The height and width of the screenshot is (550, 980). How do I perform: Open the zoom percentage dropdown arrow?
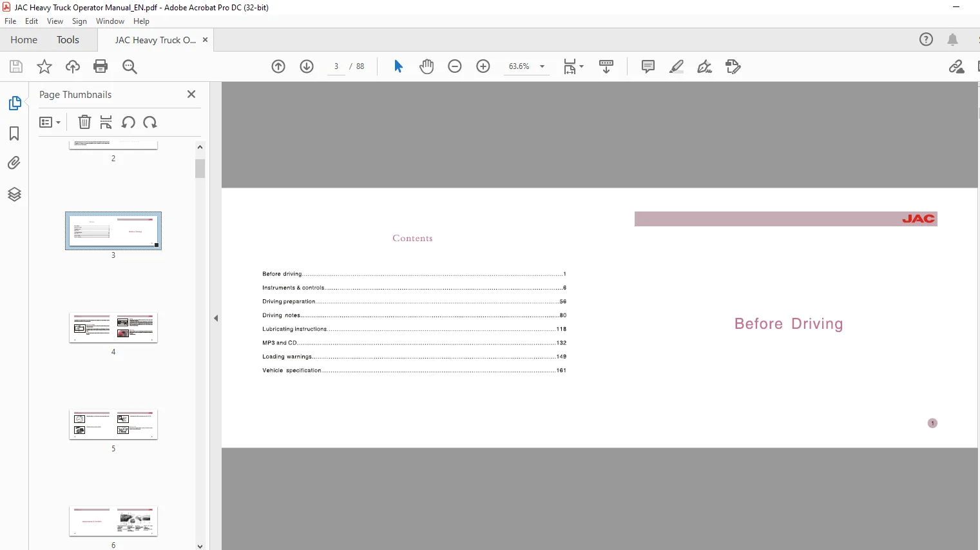542,66
